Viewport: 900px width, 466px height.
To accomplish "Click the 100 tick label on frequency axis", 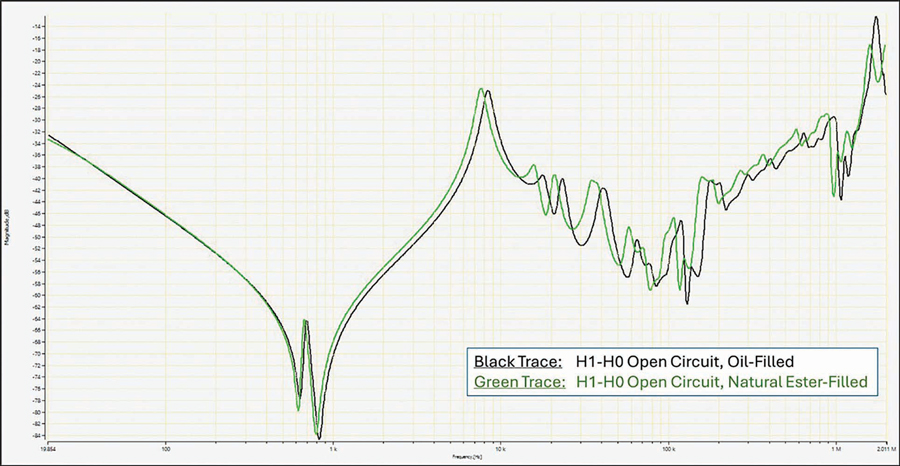I will tap(166, 450).
